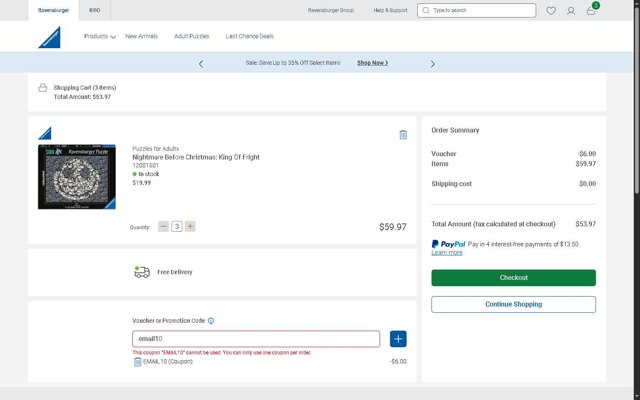Click the Ravensburger blue triangle logo in navigation
The height and width of the screenshot is (400, 640).
pyautogui.click(x=49, y=37)
